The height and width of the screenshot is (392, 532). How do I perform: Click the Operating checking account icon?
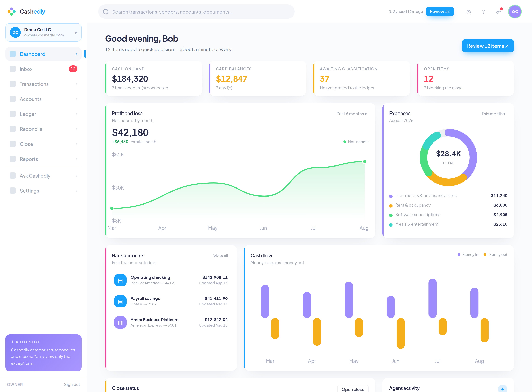[x=120, y=280]
